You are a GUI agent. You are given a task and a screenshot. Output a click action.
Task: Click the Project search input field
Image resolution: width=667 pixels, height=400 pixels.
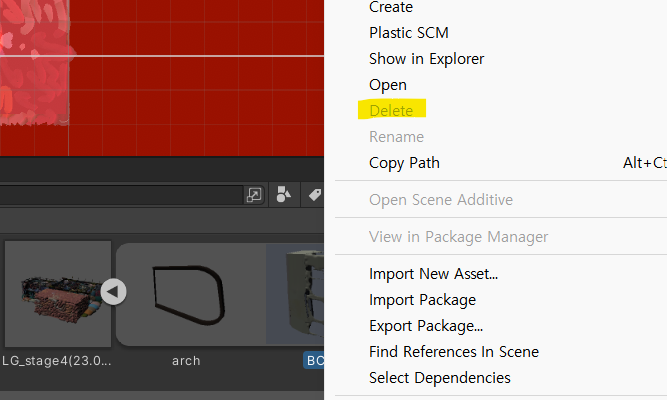[x=120, y=194]
